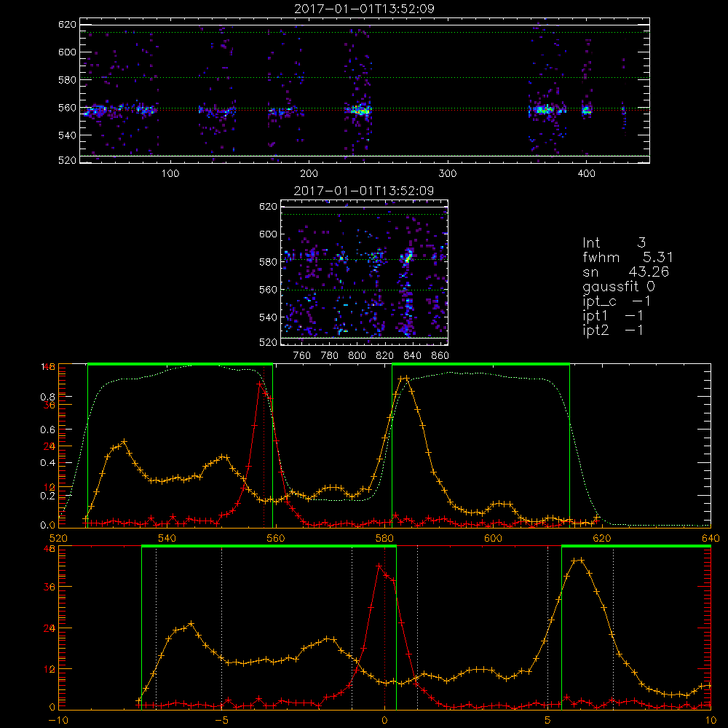Click the thick green bar above lower plot's right window
Screen dimensions: 728x728
coord(636,546)
